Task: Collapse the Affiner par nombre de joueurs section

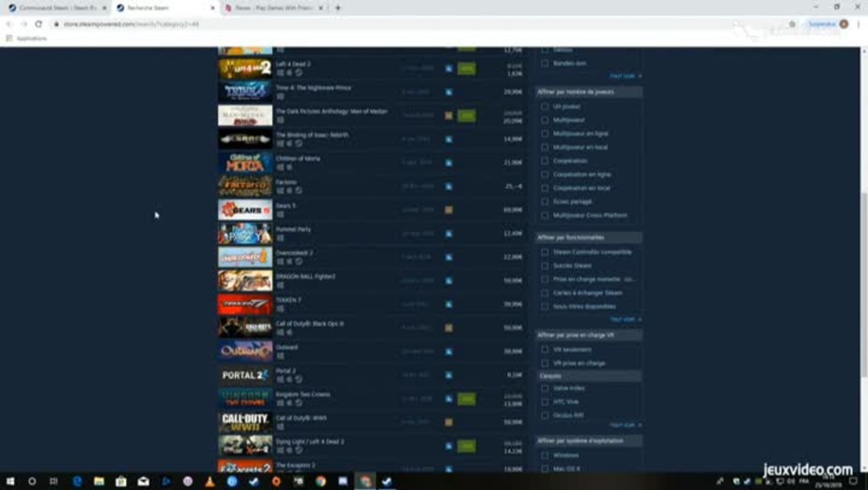Action: click(588, 92)
